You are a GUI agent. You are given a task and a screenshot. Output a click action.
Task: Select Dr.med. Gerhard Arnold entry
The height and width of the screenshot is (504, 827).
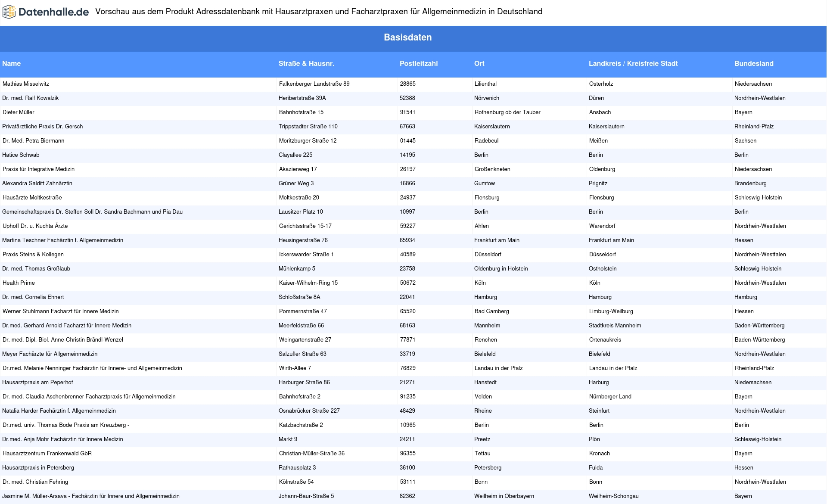tap(67, 325)
